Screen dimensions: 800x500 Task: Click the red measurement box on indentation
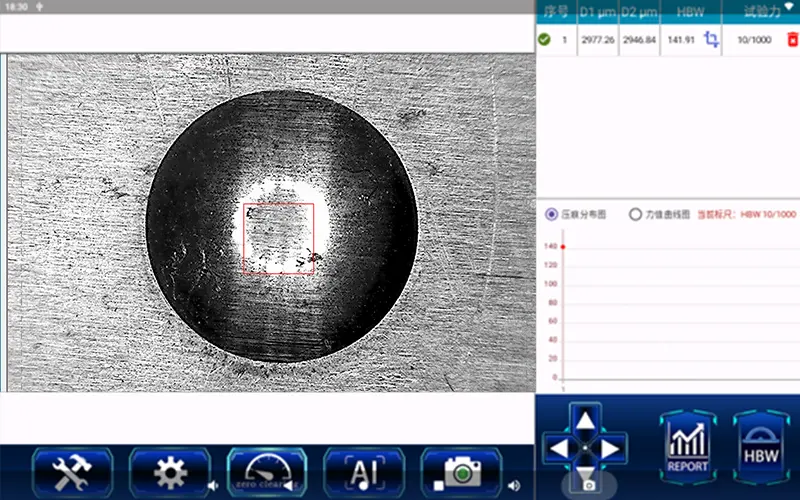pos(279,239)
